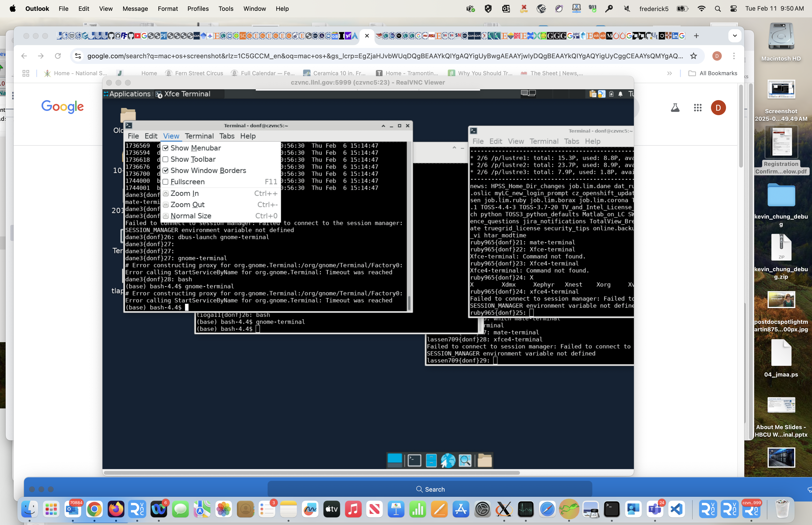Expand the Chrome tab search dropdown arrow
Screen dimensions: 812x525
tap(734, 36)
